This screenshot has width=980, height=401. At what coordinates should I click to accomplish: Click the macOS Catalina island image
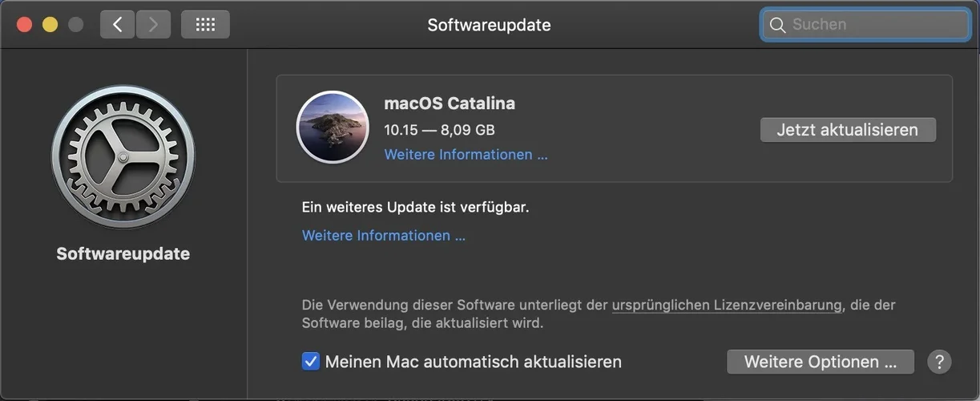point(333,127)
